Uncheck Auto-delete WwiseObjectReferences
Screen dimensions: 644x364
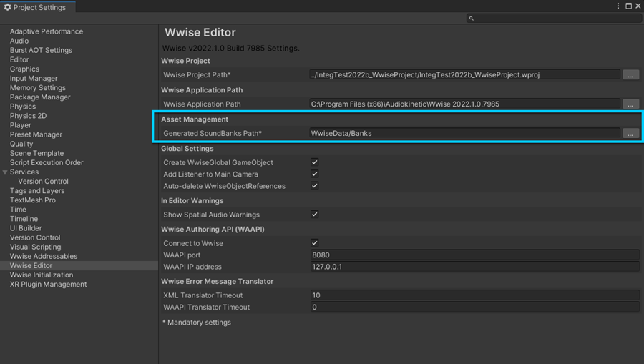pyautogui.click(x=314, y=186)
